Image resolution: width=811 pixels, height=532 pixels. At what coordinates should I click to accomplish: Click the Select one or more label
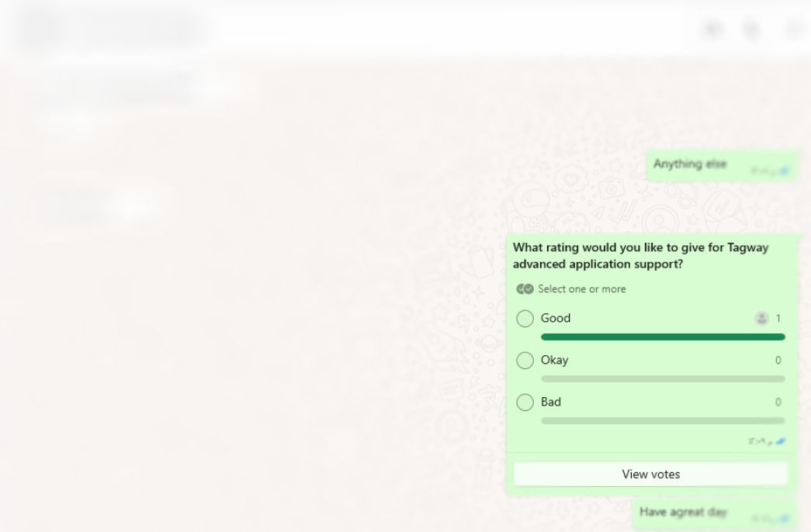coord(582,289)
